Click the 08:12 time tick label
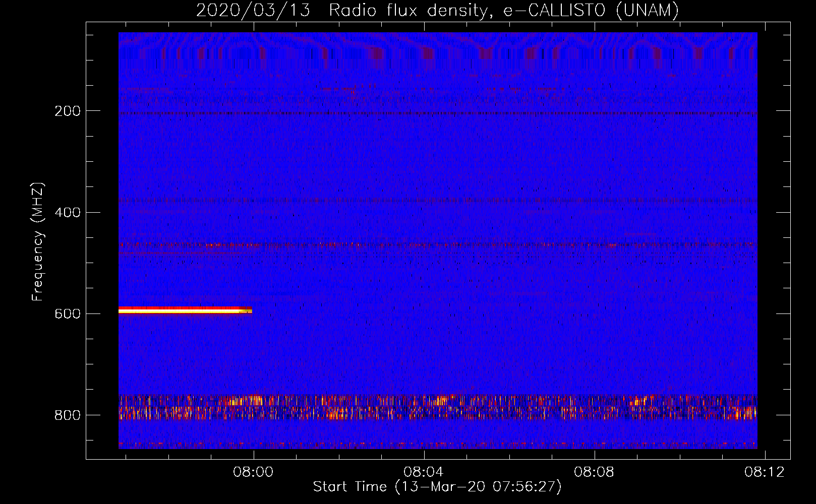816x504 pixels. pos(765,472)
